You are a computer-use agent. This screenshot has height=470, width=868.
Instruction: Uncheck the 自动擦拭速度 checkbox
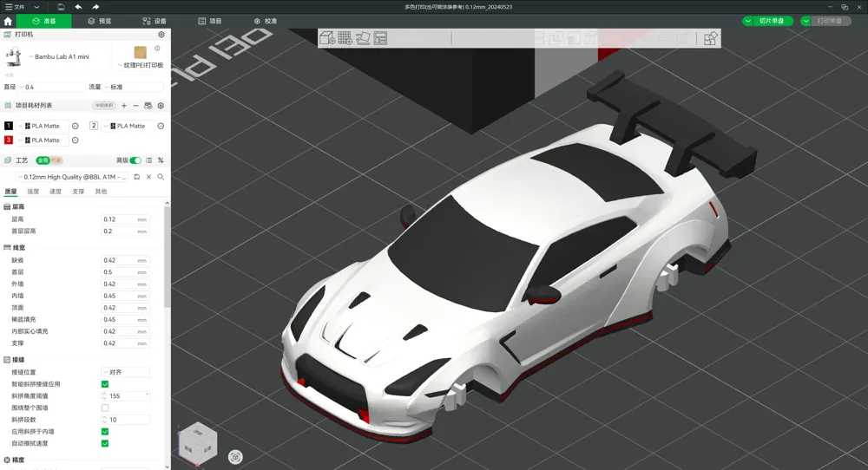pyautogui.click(x=105, y=443)
